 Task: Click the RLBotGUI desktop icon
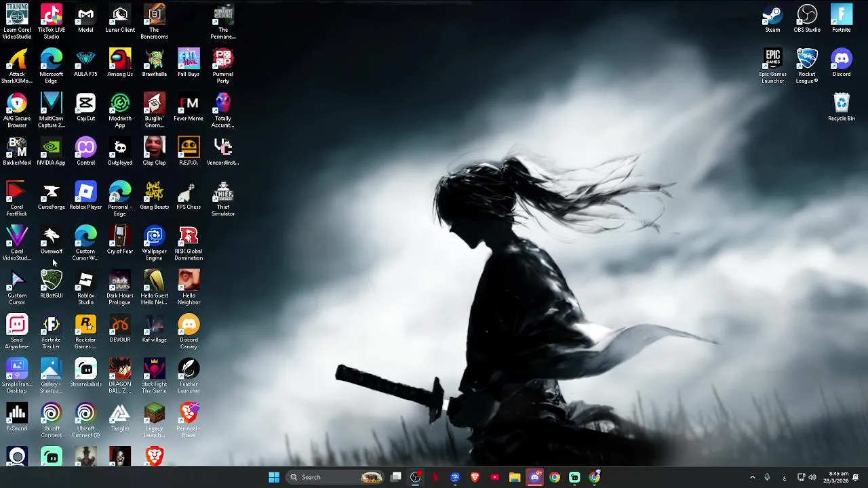coord(52,284)
